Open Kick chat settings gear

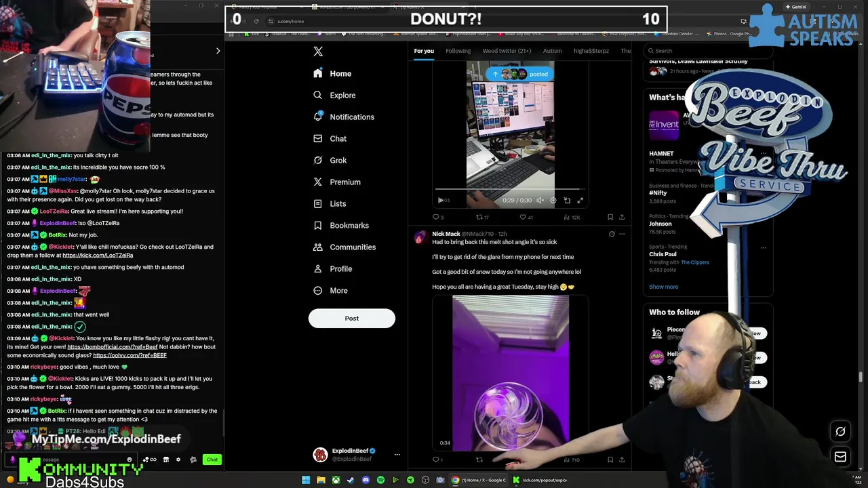coord(178,460)
